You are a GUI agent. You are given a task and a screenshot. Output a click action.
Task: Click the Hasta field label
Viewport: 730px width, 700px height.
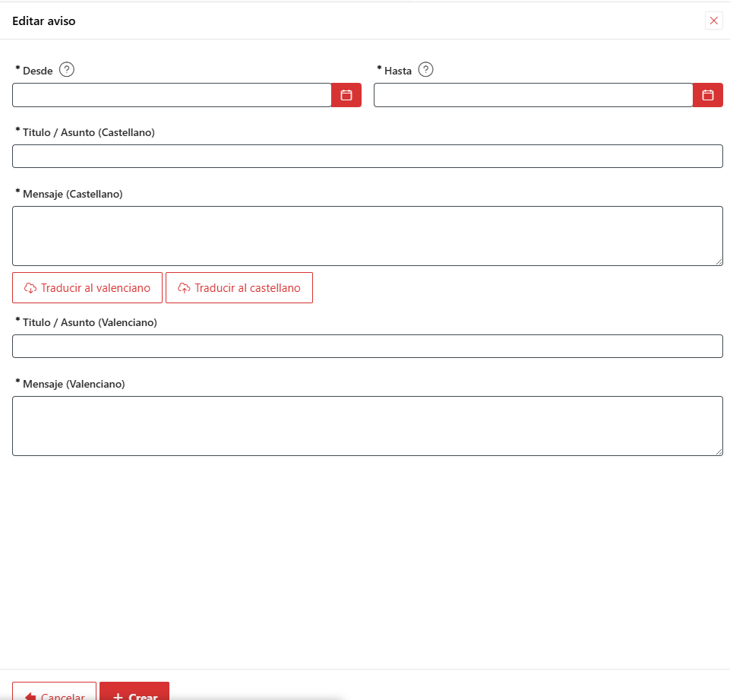(x=398, y=71)
